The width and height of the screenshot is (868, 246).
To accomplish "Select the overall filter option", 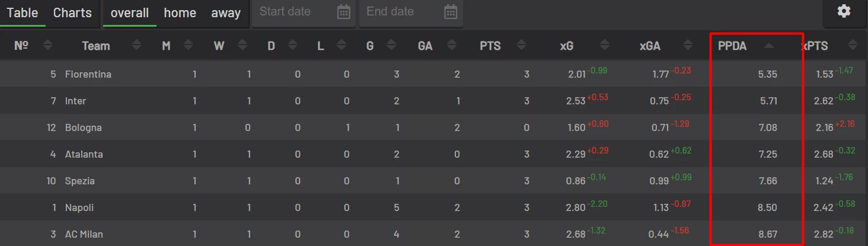I will point(130,12).
